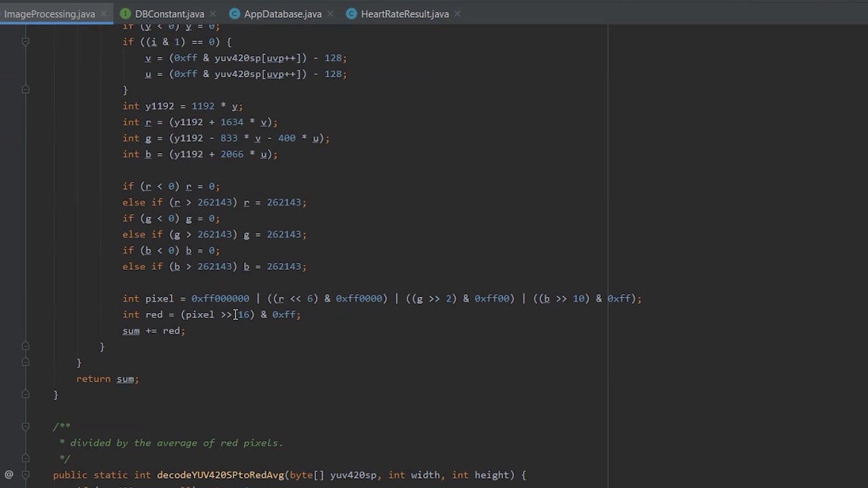Click the method name decodeYUV420SPtoRedAvg

[x=220, y=475]
